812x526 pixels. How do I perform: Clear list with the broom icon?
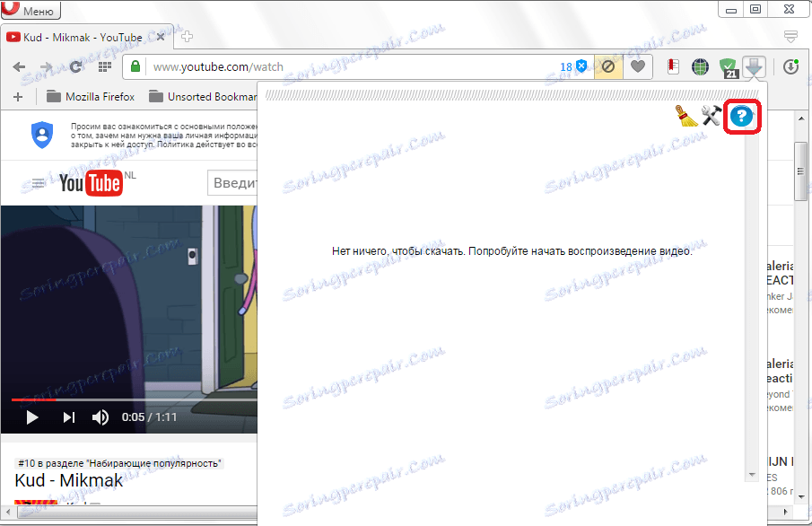(x=687, y=116)
